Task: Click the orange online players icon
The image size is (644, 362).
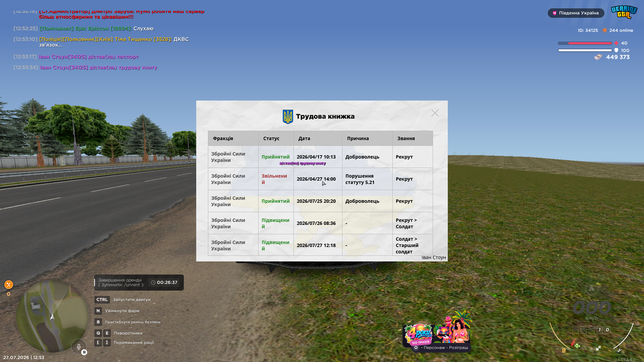Action: coord(605,30)
